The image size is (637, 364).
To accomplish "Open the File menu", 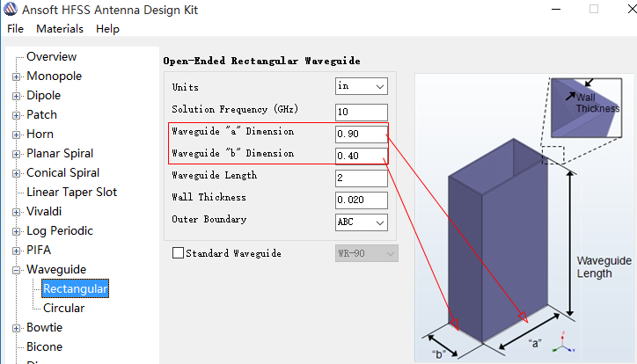I will point(16,29).
